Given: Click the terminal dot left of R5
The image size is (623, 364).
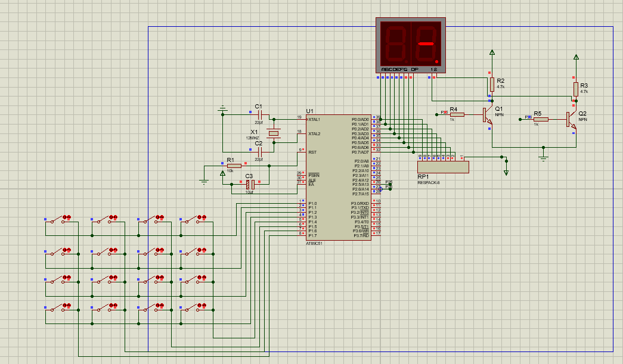Looking at the screenshot, I should click(520, 119).
